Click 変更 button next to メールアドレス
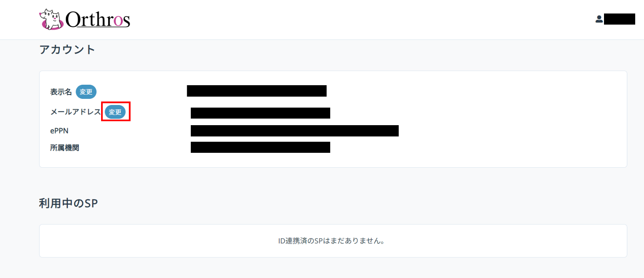This screenshot has height=278, width=644. (115, 112)
